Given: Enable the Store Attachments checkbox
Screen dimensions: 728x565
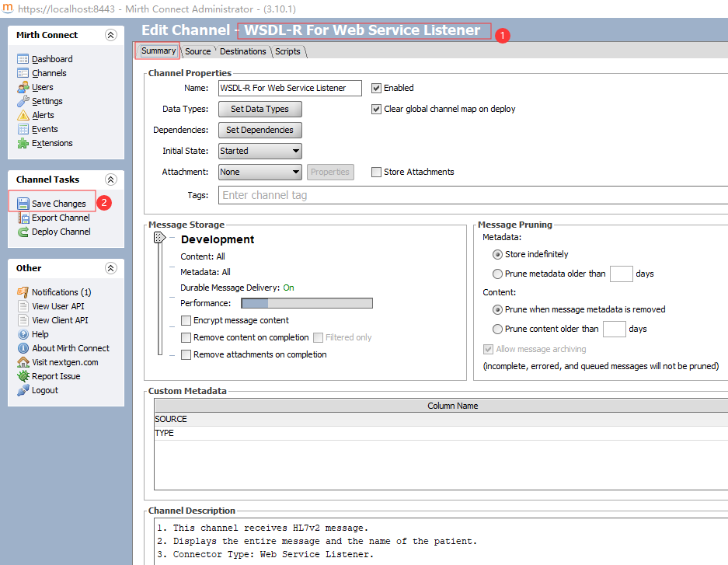Looking at the screenshot, I should [x=376, y=172].
